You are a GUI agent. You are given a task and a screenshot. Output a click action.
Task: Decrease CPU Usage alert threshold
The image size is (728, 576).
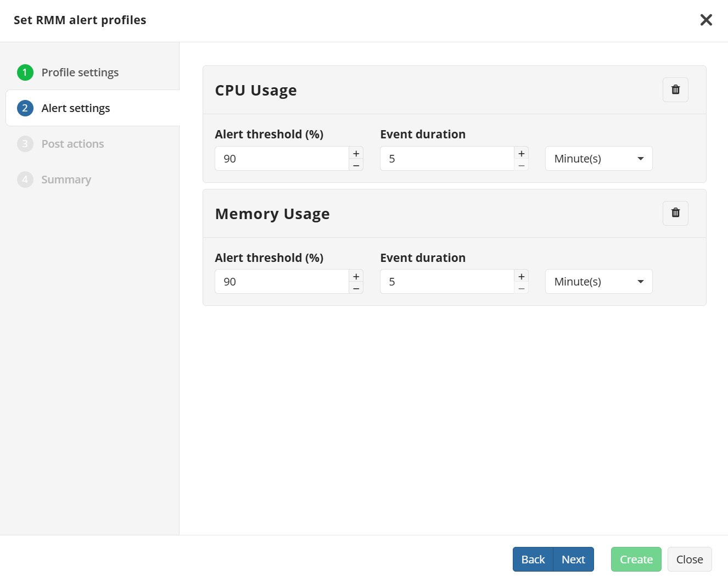[x=356, y=165]
